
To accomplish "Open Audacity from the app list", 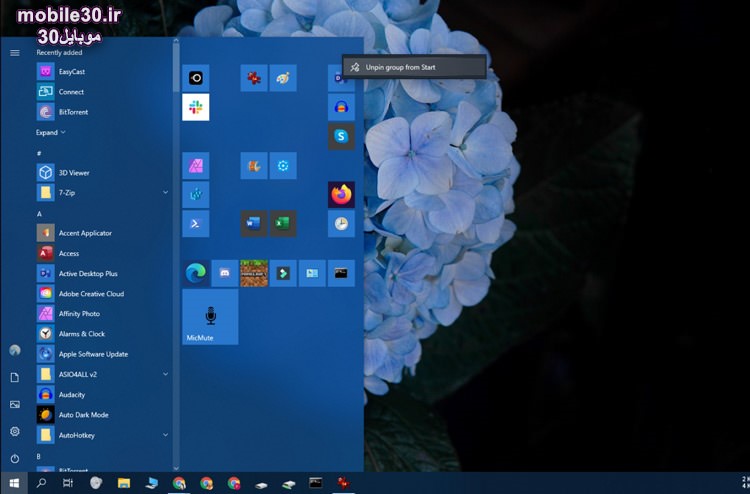I will point(72,394).
